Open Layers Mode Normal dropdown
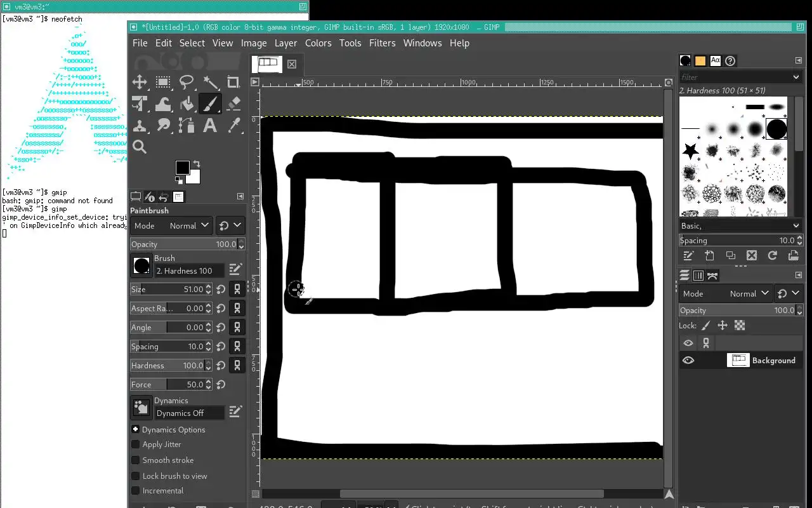The image size is (812, 508). [725, 293]
